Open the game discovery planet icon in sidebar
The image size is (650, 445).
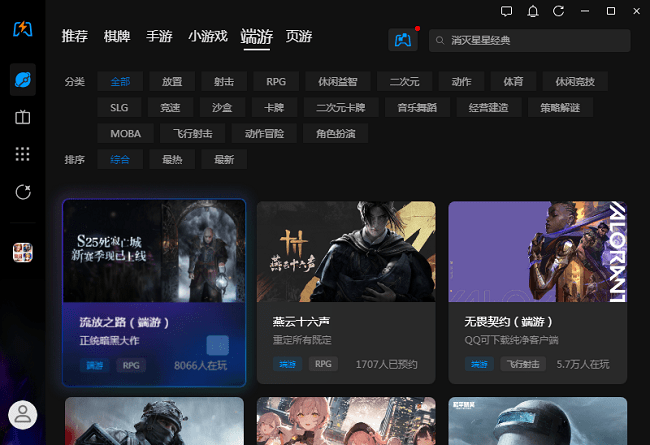pos(23,79)
